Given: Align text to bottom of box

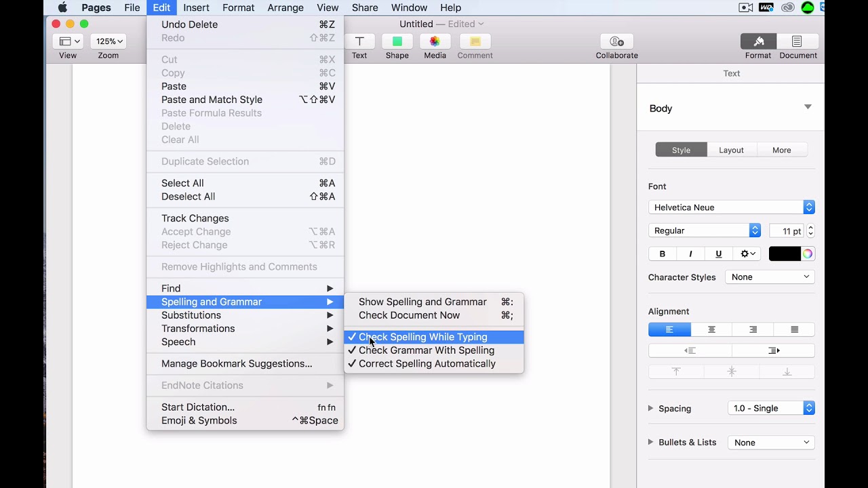Looking at the screenshot, I should tap(787, 371).
